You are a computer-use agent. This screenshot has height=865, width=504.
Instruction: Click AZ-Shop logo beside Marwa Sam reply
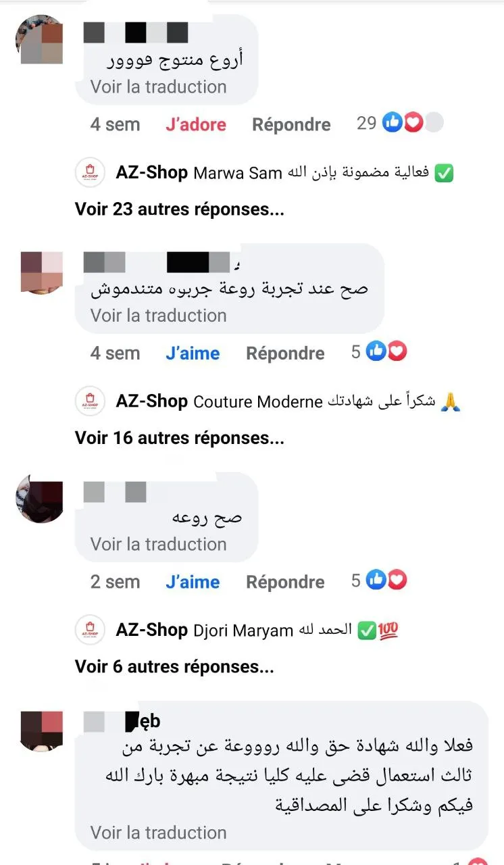coord(91,173)
